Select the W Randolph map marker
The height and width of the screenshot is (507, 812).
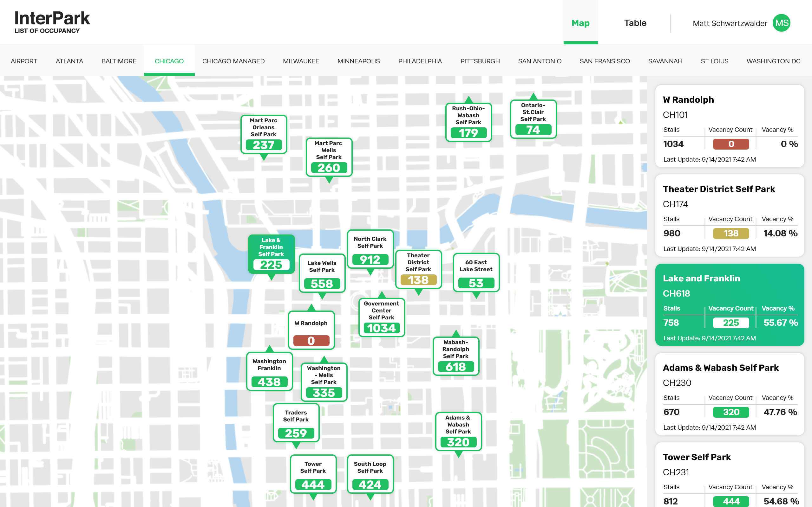click(311, 330)
